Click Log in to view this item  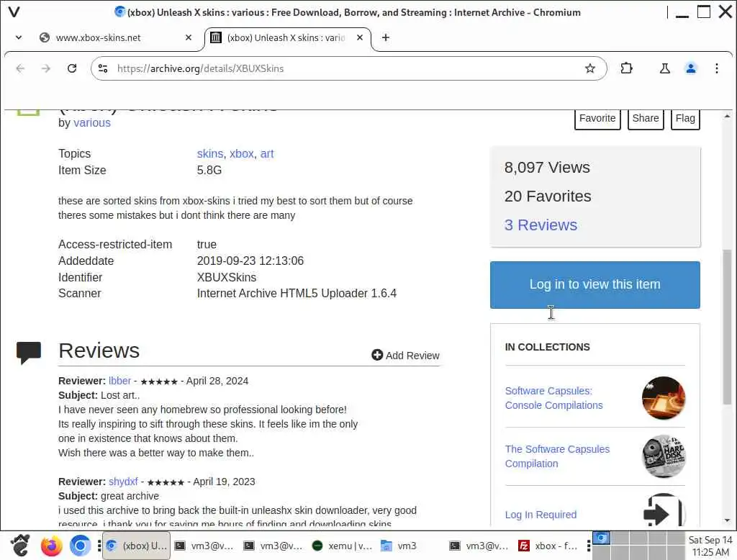(x=594, y=285)
